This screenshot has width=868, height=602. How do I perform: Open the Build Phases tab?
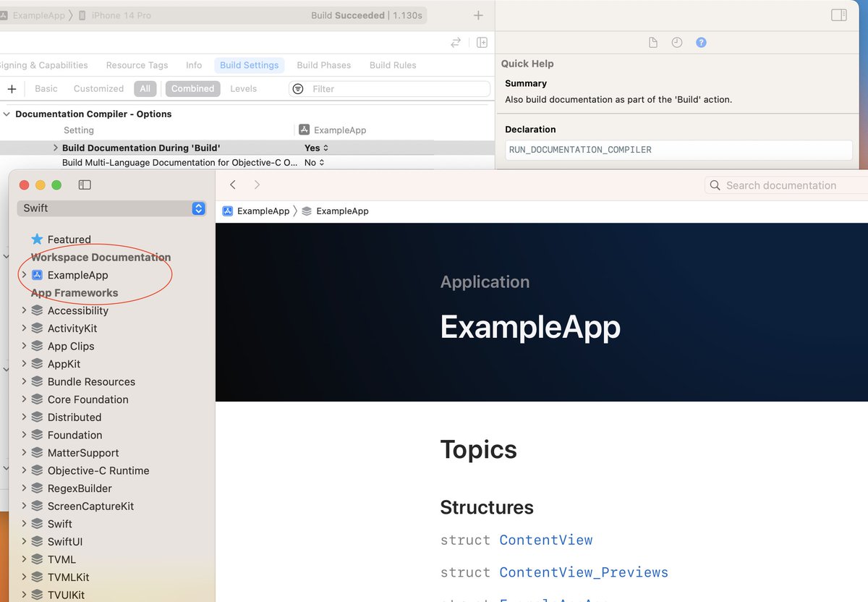coord(323,65)
